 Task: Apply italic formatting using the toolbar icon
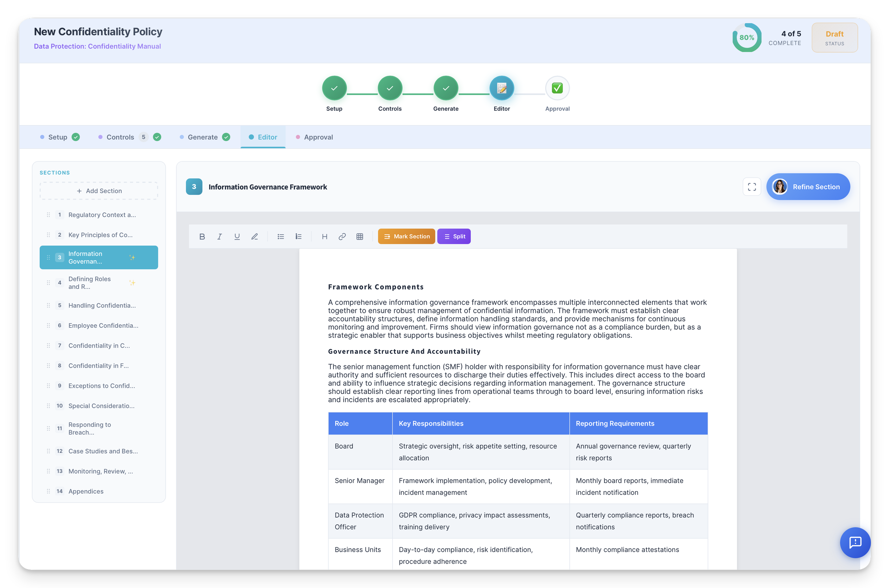click(x=219, y=236)
